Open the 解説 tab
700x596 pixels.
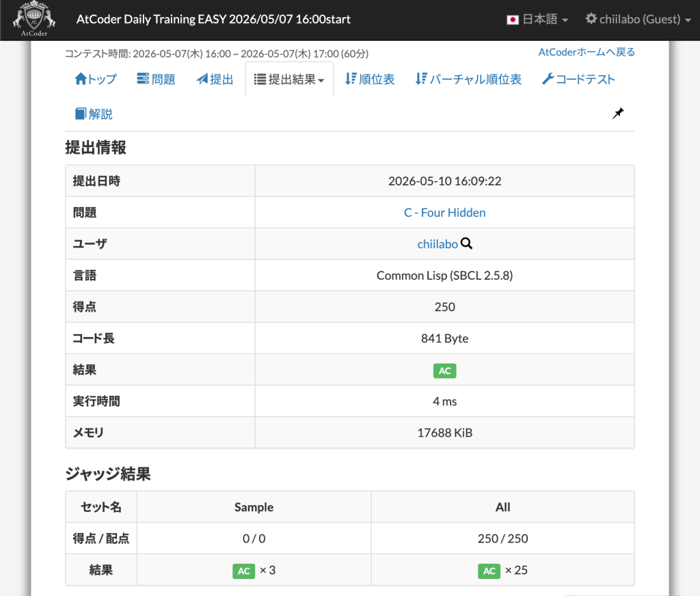94,114
